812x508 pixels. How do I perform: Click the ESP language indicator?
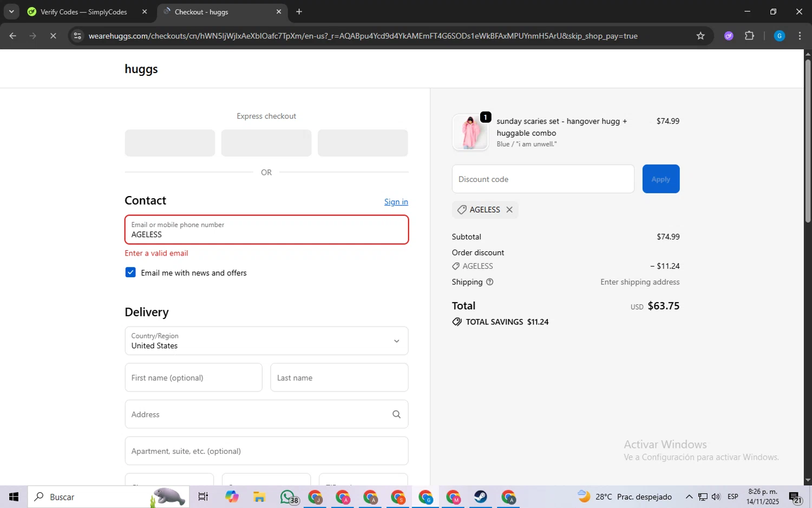[x=732, y=497]
